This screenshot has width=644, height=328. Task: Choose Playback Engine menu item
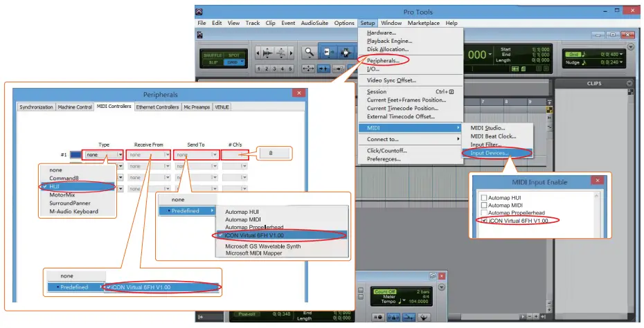click(x=389, y=41)
